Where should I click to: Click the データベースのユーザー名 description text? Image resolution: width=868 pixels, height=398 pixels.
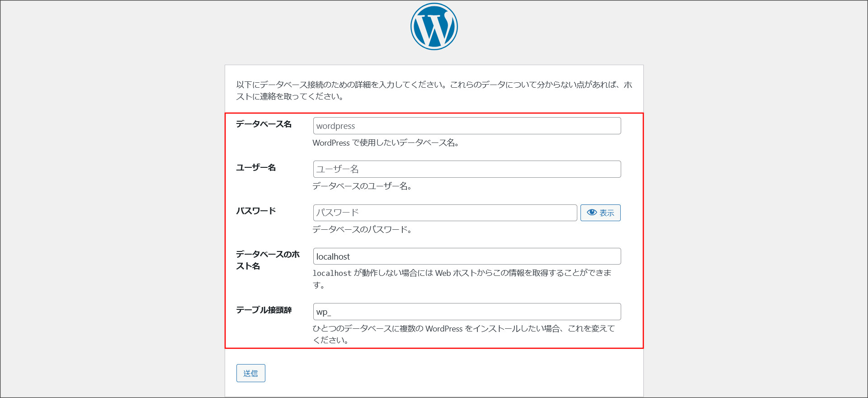pyautogui.click(x=362, y=186)
